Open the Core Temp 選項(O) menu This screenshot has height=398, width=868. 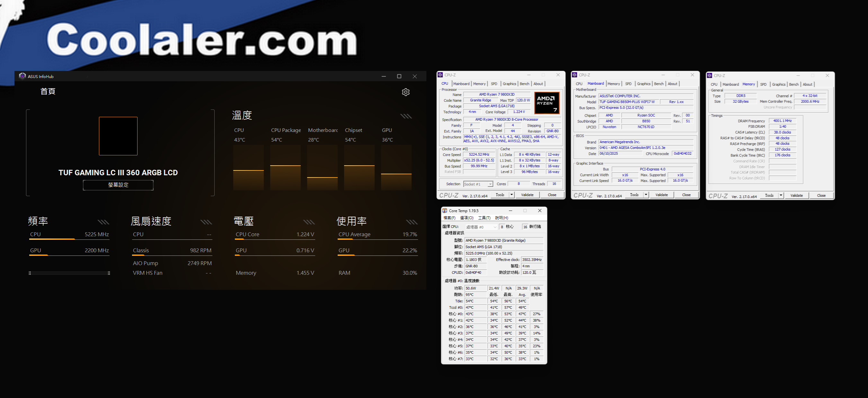click(466, 218)
